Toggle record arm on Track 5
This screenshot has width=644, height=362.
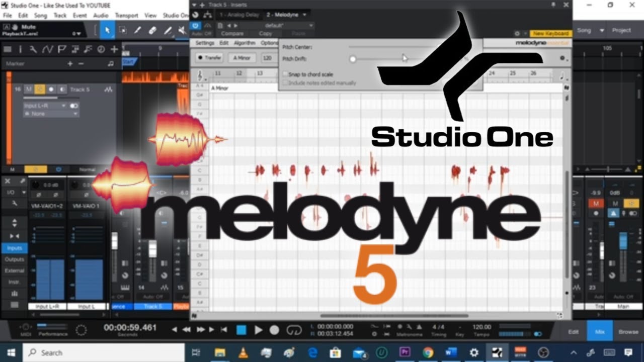point(51,89)
